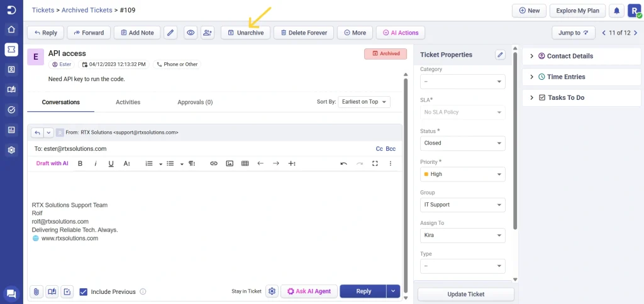Open the Settings gear in left sidebar
Screen dimensions: 644x304
click(x=11, y=150)
